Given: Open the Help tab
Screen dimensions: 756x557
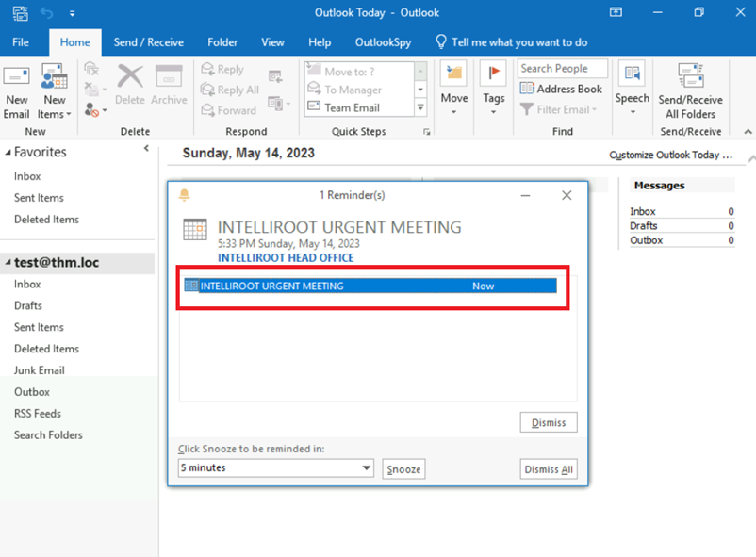Looking at the screenshot, I should tap(320, 42).
